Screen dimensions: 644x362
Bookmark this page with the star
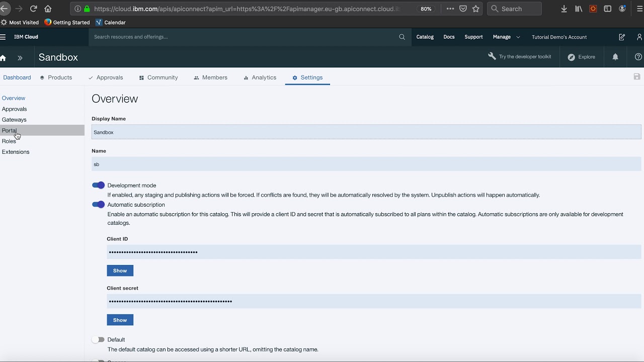(476, 9)
